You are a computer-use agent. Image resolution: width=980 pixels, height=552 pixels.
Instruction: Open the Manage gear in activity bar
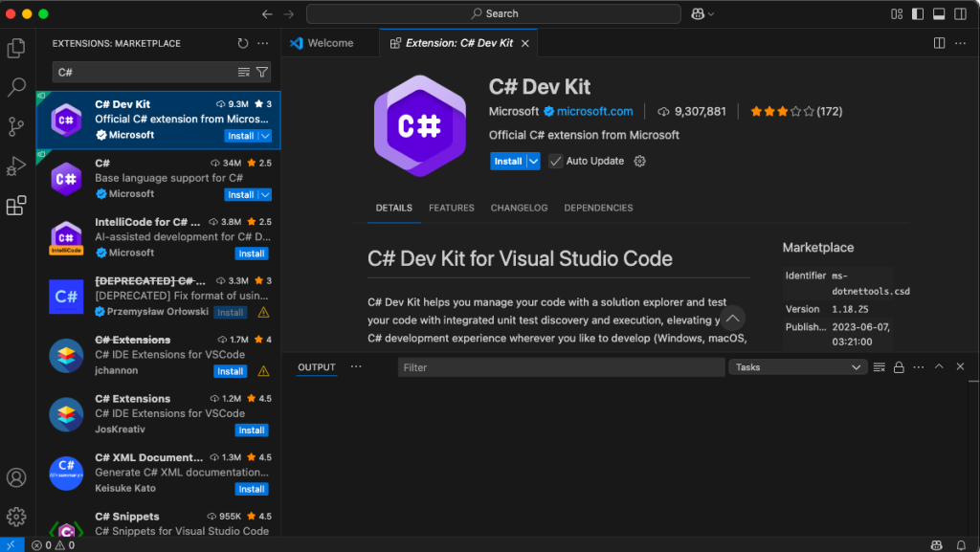[x=16, y=517]
